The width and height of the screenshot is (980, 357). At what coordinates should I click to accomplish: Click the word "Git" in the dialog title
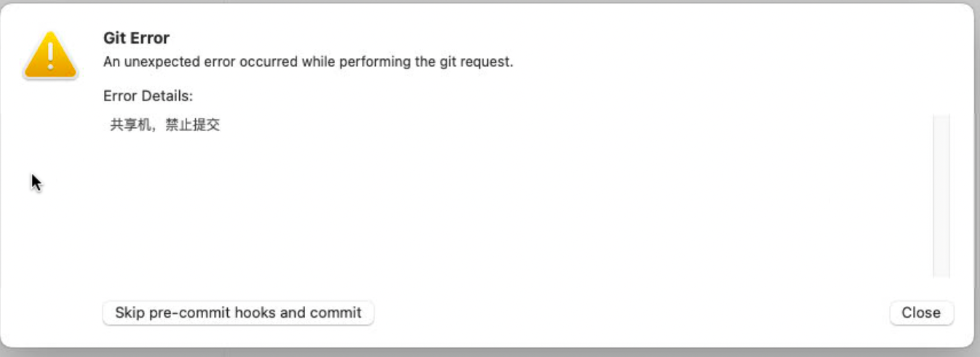(115, 39)
